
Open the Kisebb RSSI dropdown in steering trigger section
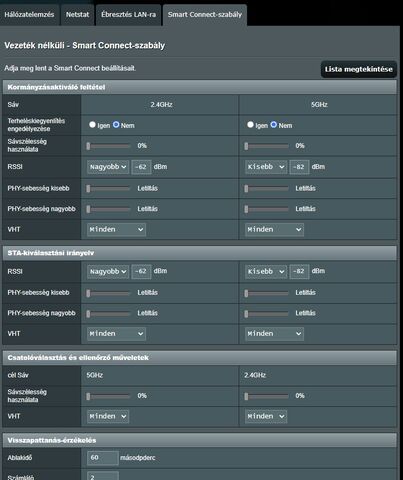266,167
